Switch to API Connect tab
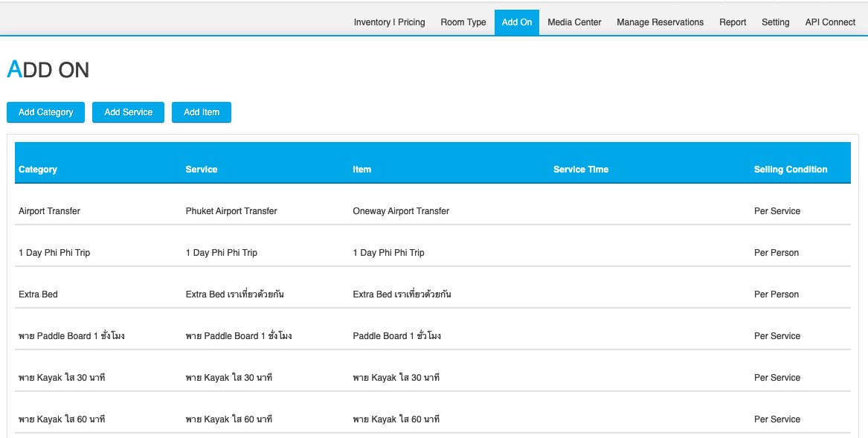 pyautogui.click(x=830, y=22)
